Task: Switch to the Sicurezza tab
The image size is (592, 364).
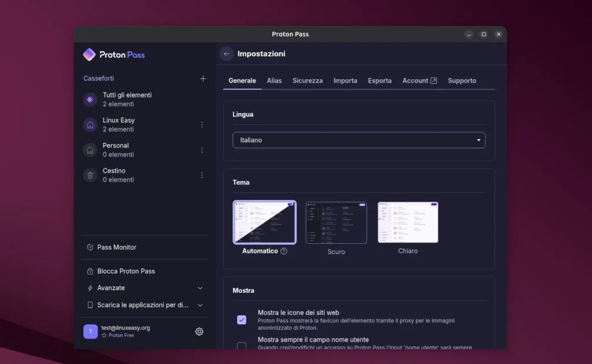Action: coord(308,81)
